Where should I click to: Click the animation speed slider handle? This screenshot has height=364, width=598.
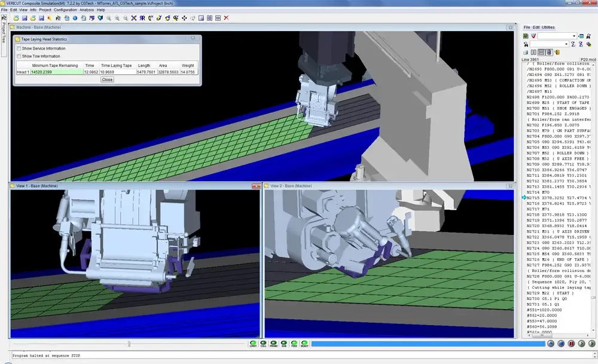tap(129, 344)
